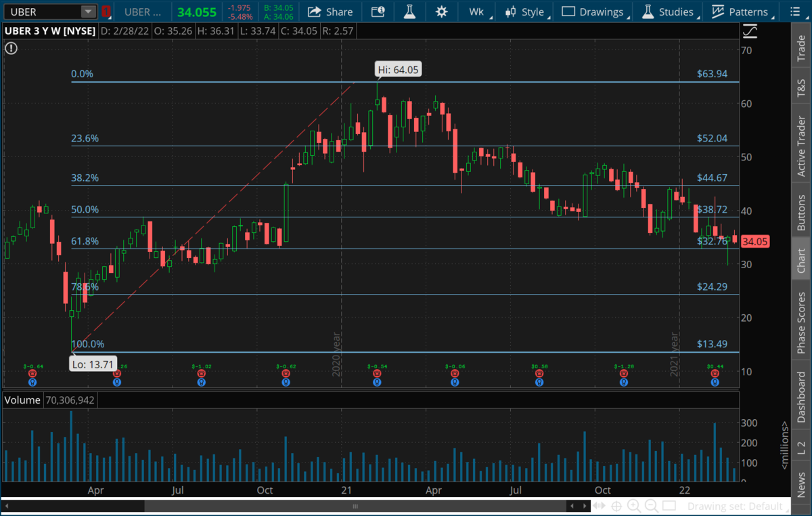
Task: Click the crosshair icon in bottom bar
Action: 616,506
